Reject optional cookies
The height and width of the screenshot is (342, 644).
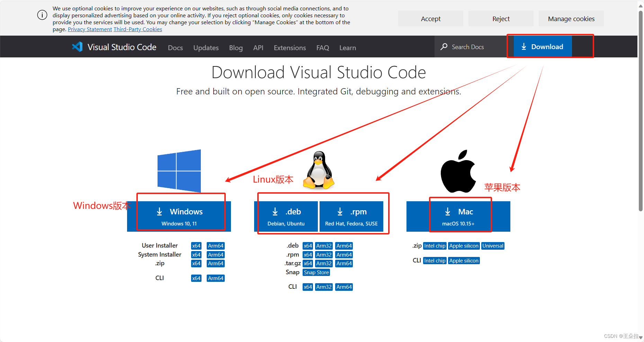[501, 19]
